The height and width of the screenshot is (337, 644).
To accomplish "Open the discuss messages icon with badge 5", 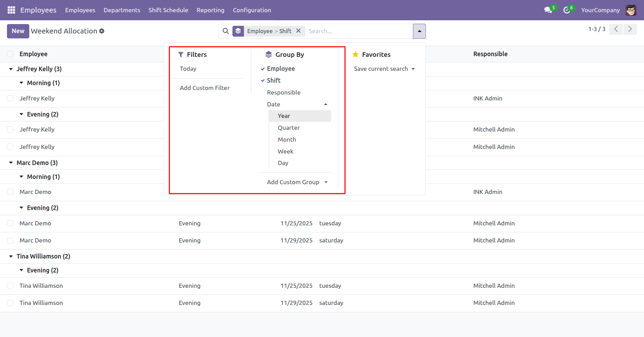I will pyautogui.click(x=549, y=10).
